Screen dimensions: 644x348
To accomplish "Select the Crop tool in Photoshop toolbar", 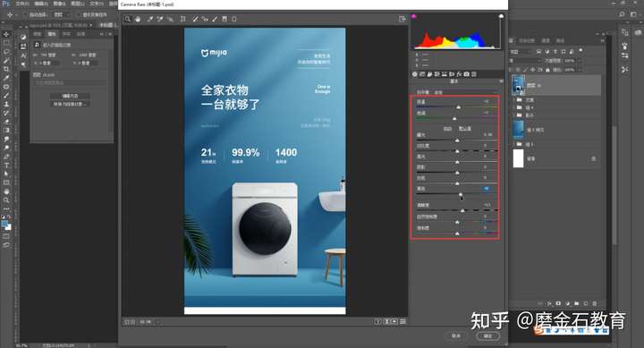I will coord(6,69).
